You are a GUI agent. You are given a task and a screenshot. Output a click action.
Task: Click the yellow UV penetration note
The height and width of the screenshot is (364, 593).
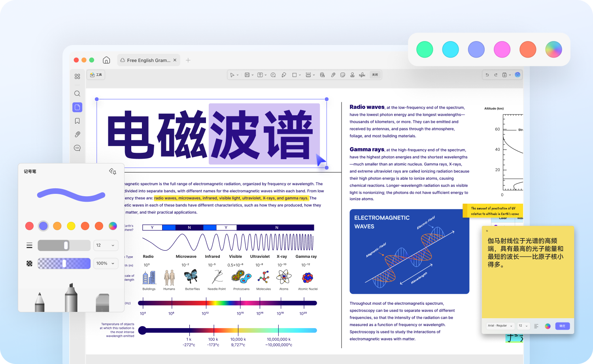pyautogui.click(x=493, y=211)
